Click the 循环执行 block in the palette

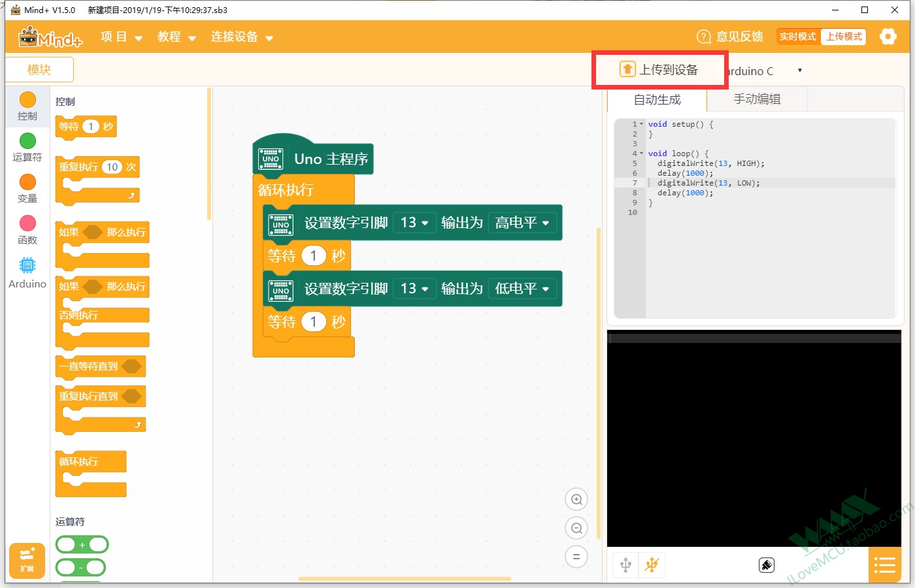[91, 474]
